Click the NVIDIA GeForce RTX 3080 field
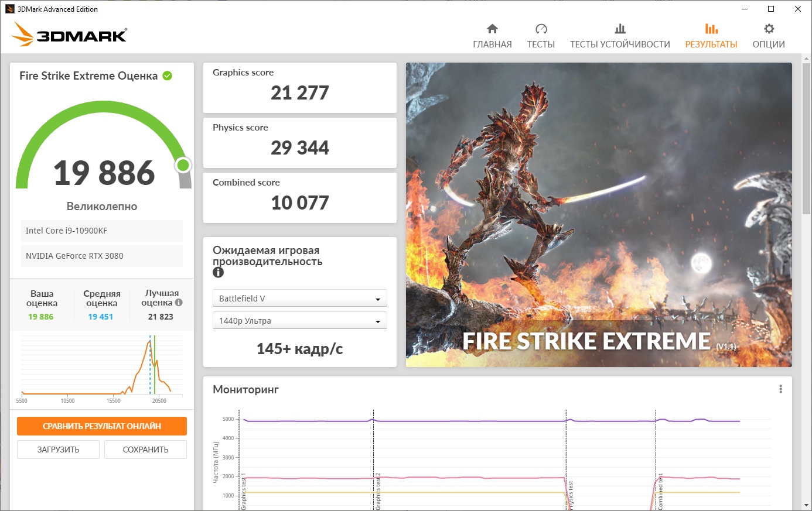The height and width of the screenshot is (511, 812). pos(102,256)
